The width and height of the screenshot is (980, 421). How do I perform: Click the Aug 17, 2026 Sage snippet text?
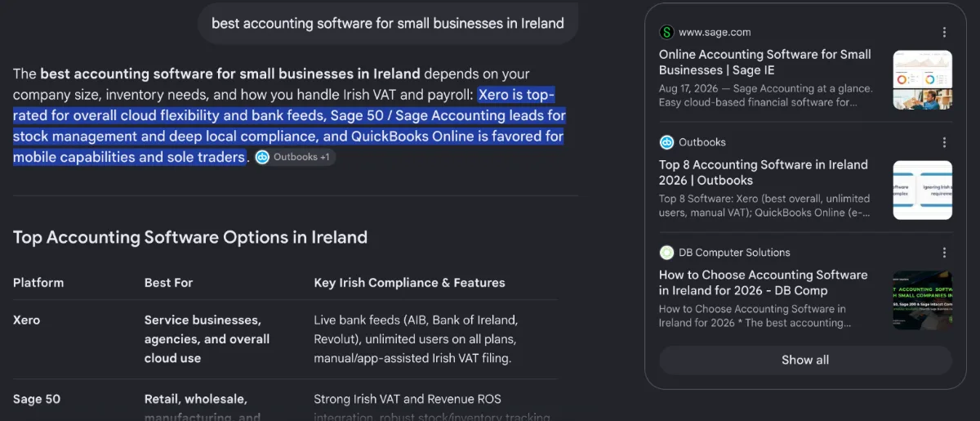[765, 96]
